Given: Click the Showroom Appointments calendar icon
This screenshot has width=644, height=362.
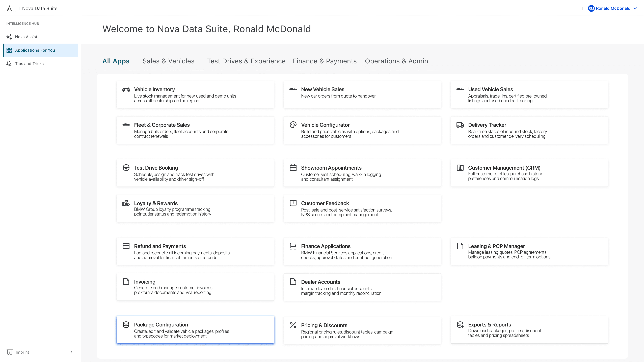Looking at the screenshot, I should 293,168.
